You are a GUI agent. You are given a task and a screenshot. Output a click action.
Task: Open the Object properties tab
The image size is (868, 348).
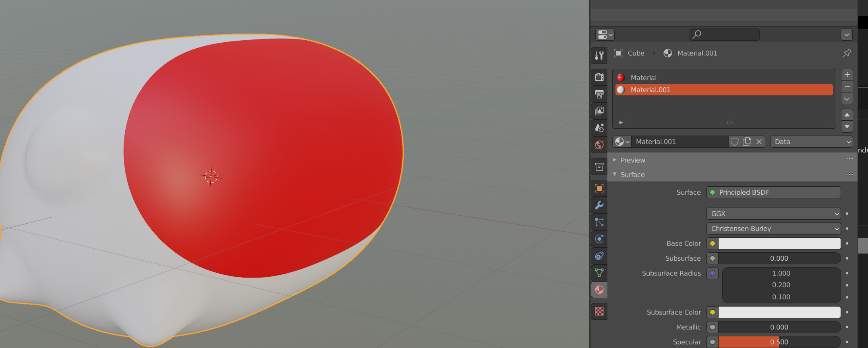(x=599, y=188)
